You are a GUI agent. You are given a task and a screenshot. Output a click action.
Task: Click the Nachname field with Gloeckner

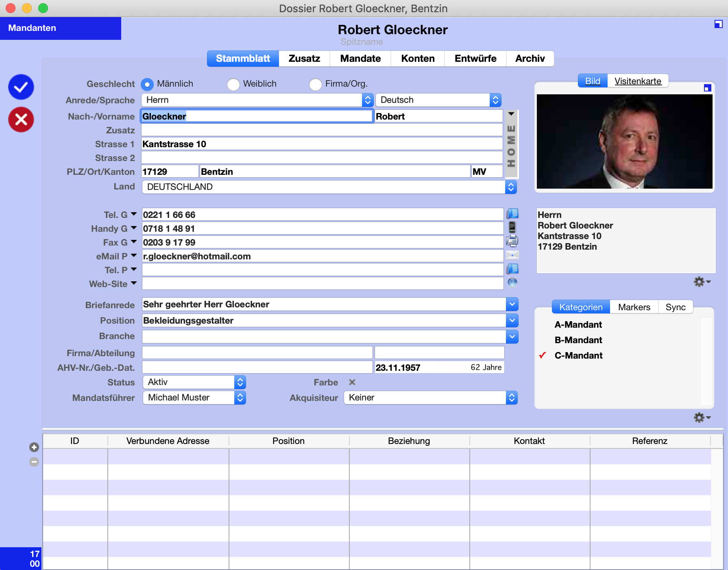(257, 116)
